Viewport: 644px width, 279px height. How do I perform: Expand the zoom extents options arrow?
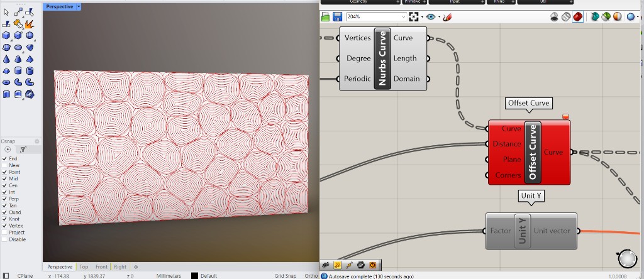[x=422, y=17]
